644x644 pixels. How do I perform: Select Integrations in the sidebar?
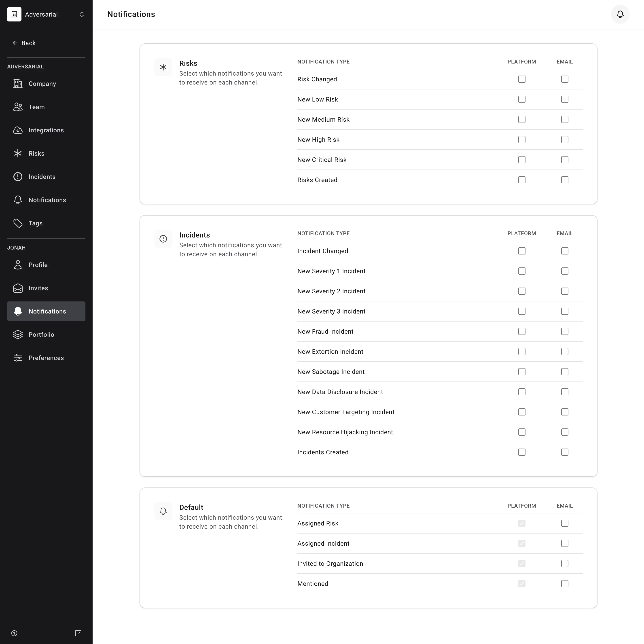click(46, 130)
